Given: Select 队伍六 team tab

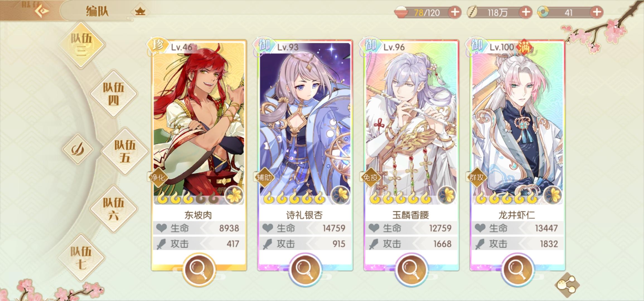Looking at the screenshot, I should coord(113,209).
